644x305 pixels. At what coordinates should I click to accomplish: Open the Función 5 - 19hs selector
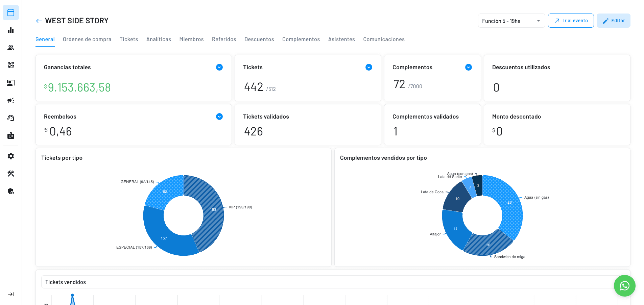click(511, 21)
